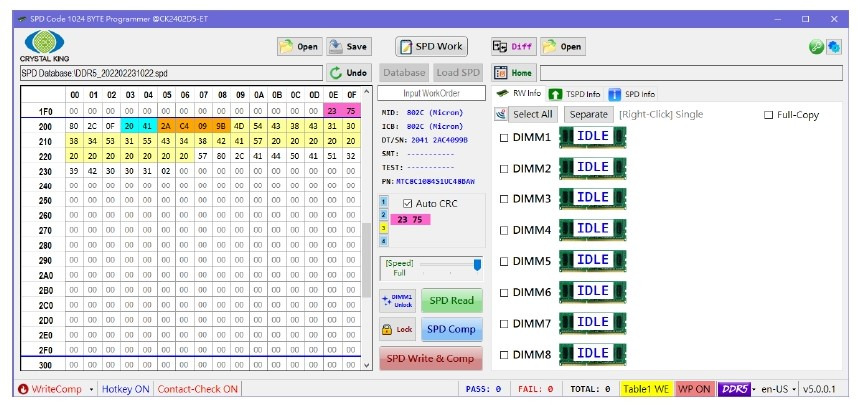
Task: Select CRC table number 1
Action: pyautogui.click(x=384, y=202)
